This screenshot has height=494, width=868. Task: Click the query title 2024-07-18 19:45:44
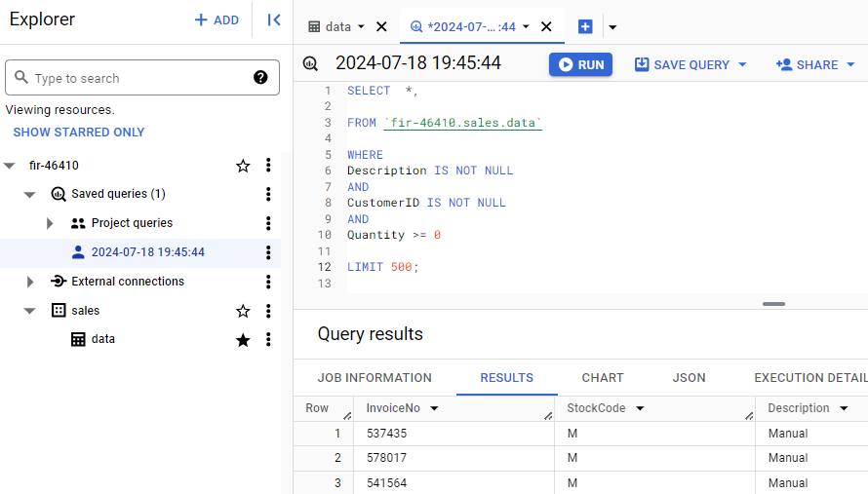(418, 63)
